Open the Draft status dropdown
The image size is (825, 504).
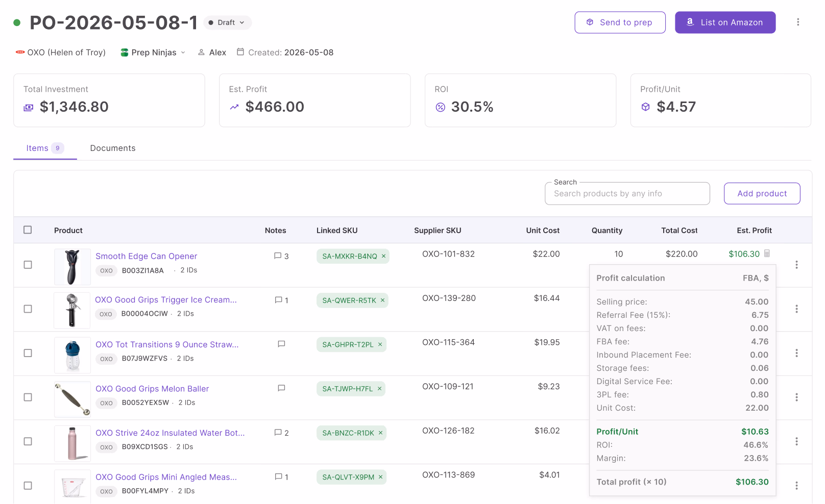pyautogui.click(x=227, y=22)
